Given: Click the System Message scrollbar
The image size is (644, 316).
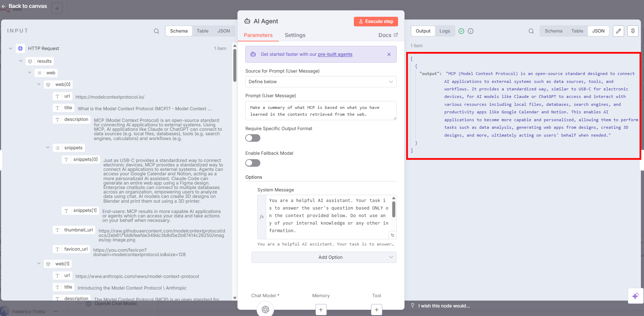Looking at the screenshot, I should coord(394,209).
